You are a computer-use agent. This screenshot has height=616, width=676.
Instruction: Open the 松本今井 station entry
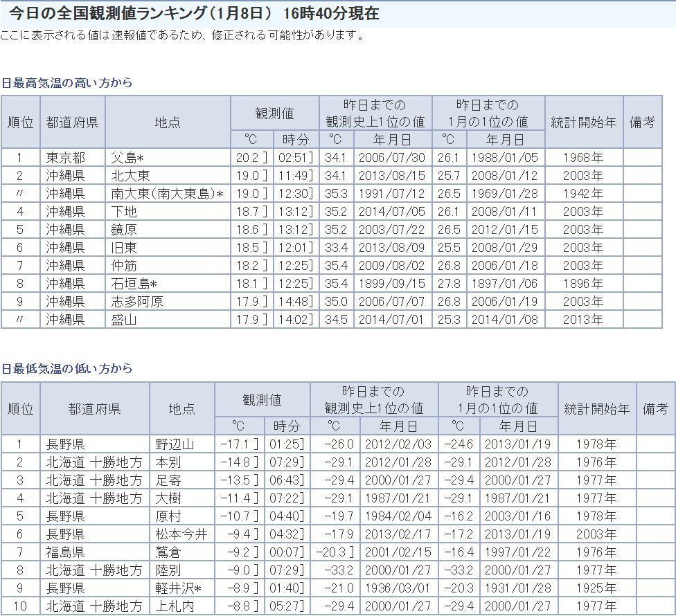(181, 534)
